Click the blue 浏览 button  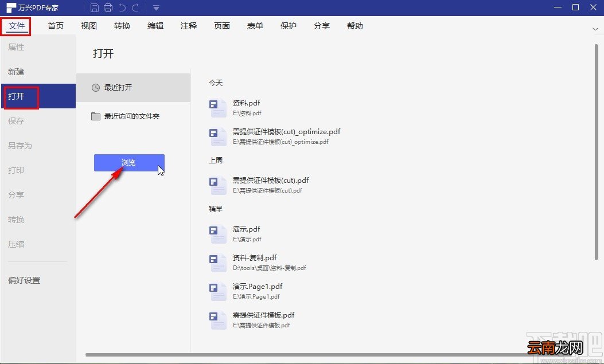(129, 163)
